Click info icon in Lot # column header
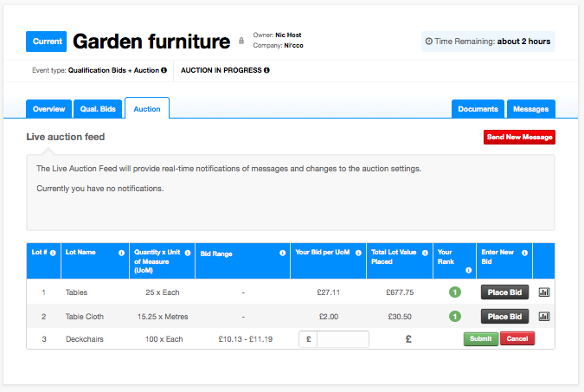584x392 pixels. [x=53, y=253]
